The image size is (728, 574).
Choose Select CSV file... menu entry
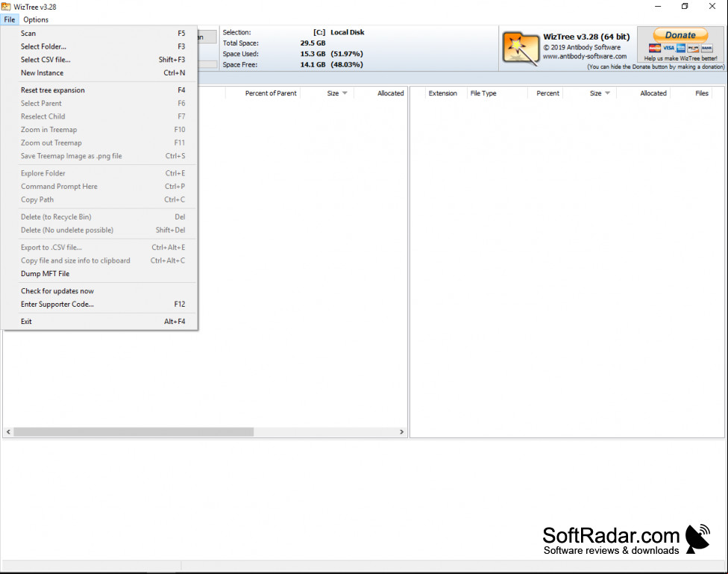coord(99,60)
